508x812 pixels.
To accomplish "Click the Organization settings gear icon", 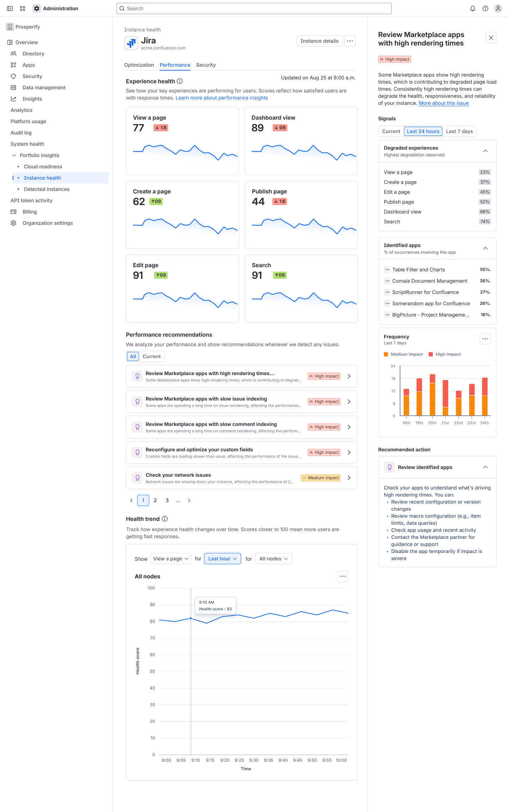I will [x=13, y=223].
